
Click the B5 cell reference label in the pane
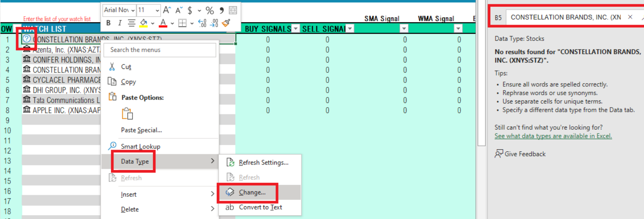tap(498, 17)
